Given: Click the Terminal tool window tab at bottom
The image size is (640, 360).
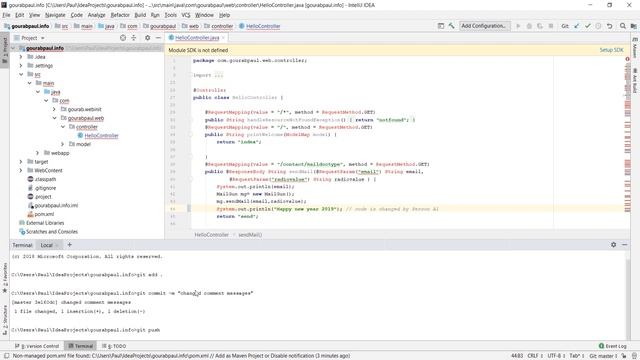Looking at the screenshot, I should click(80, 346).
